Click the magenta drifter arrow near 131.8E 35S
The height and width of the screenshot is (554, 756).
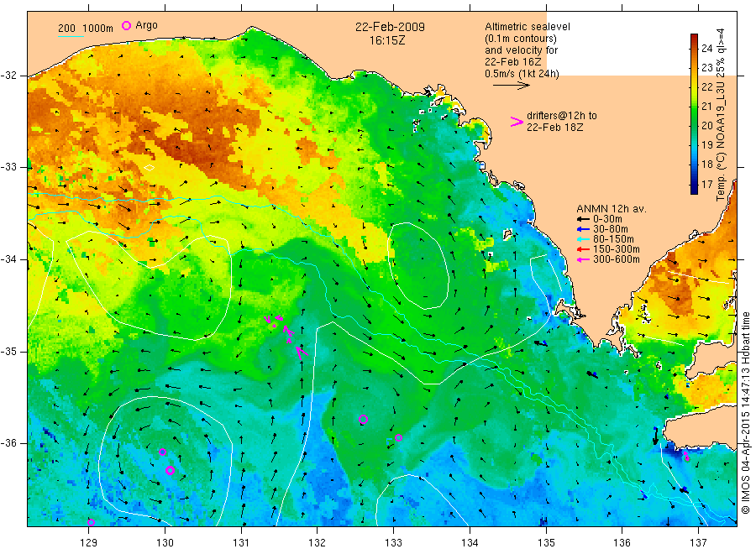[x=302, y=353]
